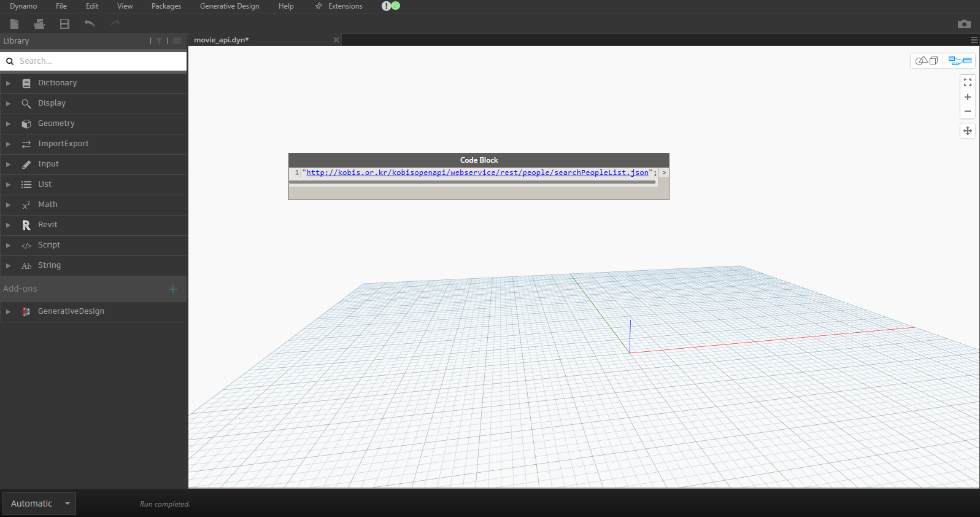Open the Packages menu
The height and width of the screenshot is (517, 980).
(166, 6)
